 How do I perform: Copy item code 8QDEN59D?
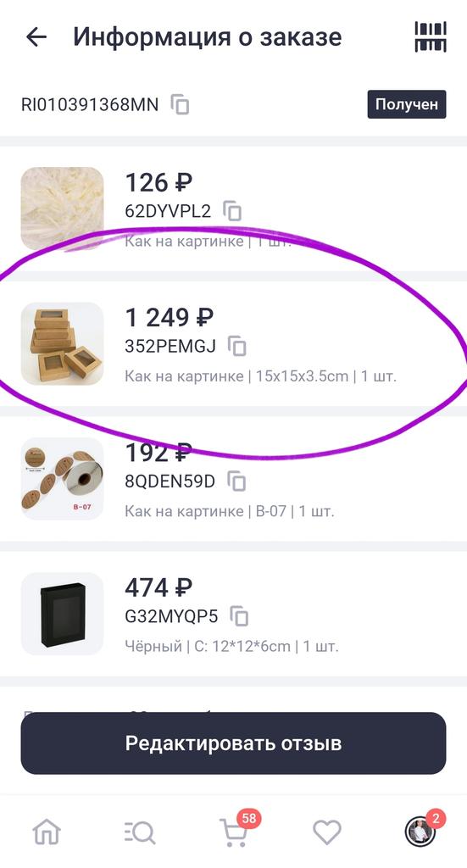pyautogui.click(x=236, y=481)
